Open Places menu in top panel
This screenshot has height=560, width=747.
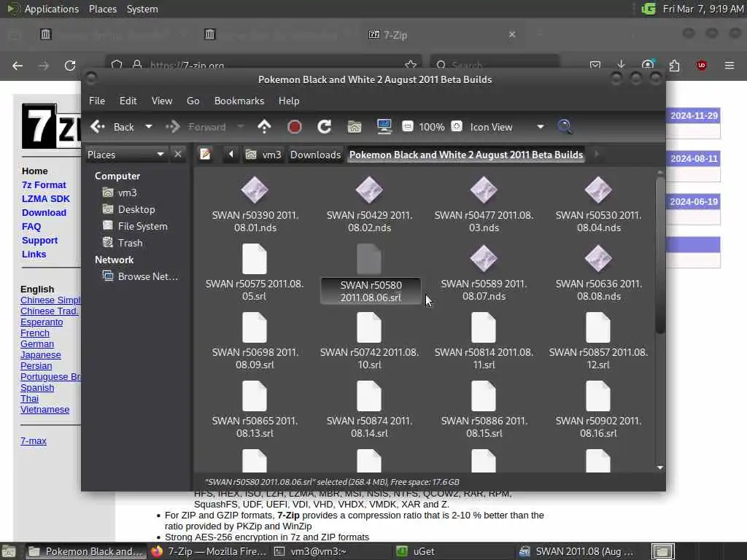pyautogui.click(x=103, y=9)
